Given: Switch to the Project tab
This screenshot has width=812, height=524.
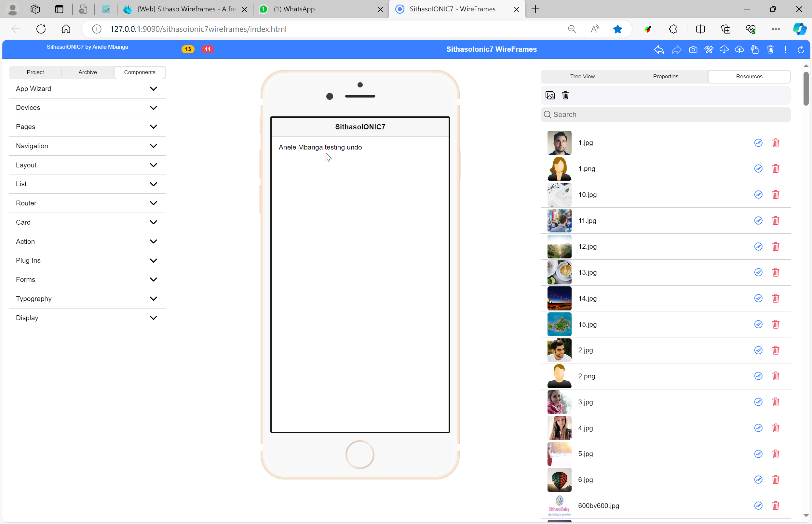Looking at the screenshot, I should point(35,72).
